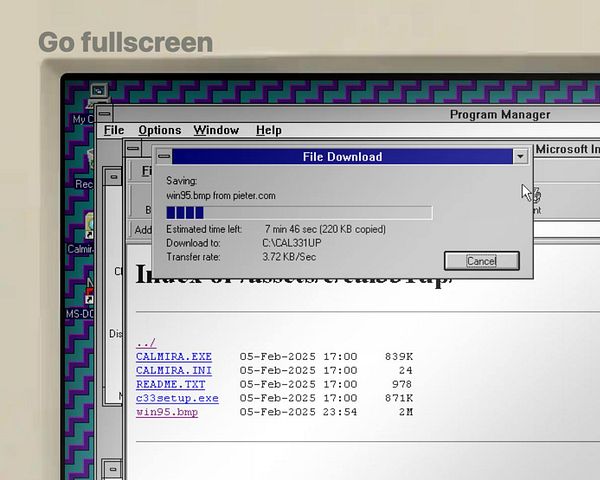
Task: Open the Options menu in Program Manager
Action: coord(160,130)
